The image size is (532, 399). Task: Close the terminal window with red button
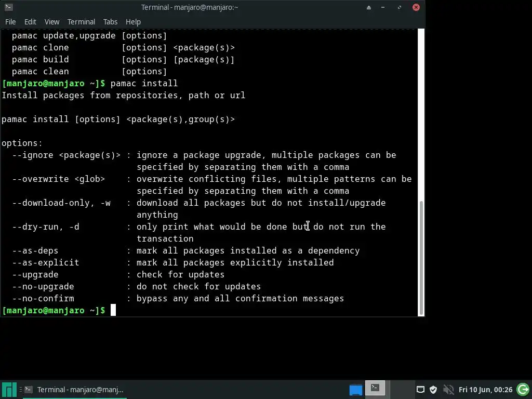tap(416, 7)
